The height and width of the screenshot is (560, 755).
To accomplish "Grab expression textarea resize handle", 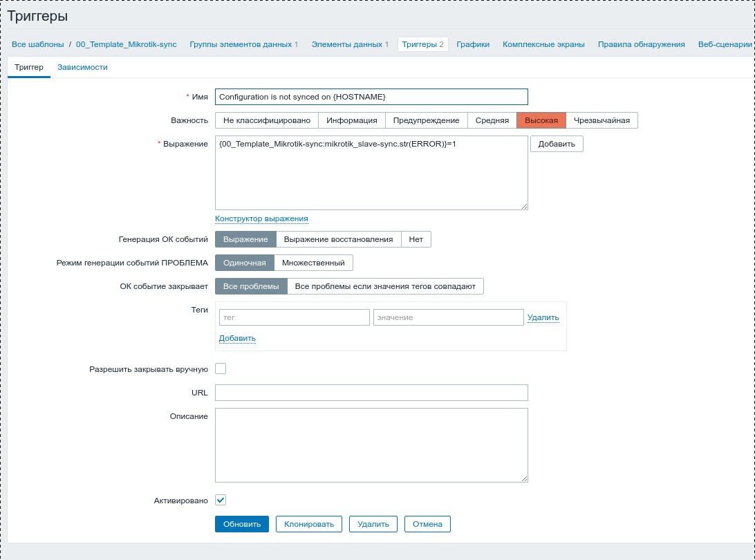I will tap(524, 207).
